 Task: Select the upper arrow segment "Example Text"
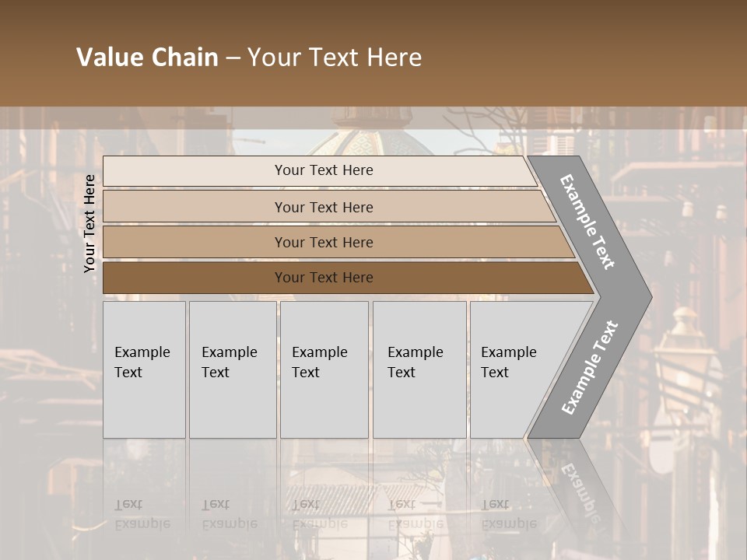(x=589, y=222)
